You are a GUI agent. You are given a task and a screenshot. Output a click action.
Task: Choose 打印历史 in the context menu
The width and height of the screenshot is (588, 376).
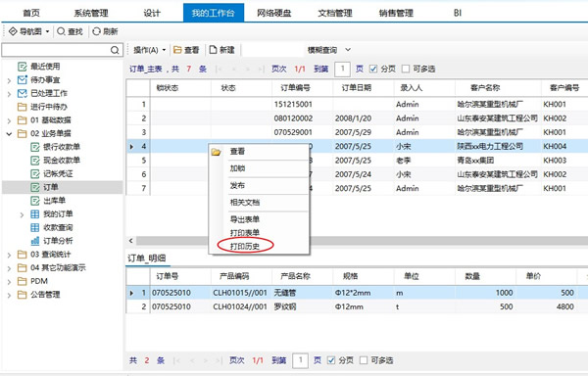(245, 246)
